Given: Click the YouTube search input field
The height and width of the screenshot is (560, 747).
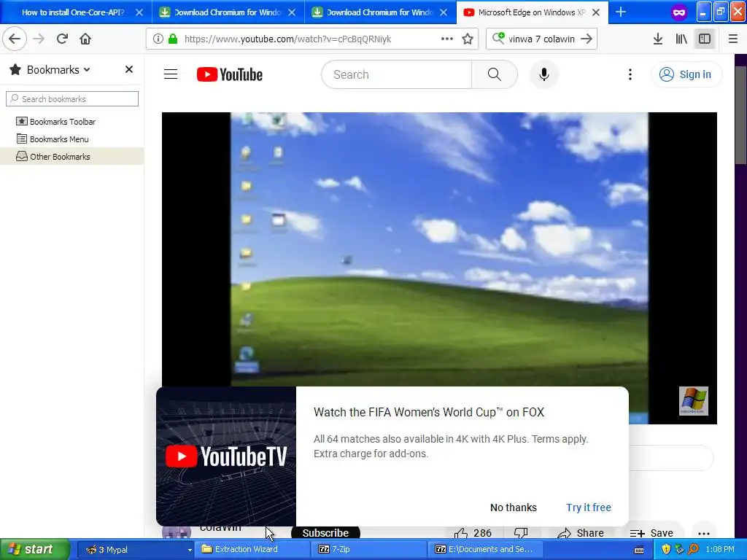Looking at the screenshot, I should tap(396, 74).
